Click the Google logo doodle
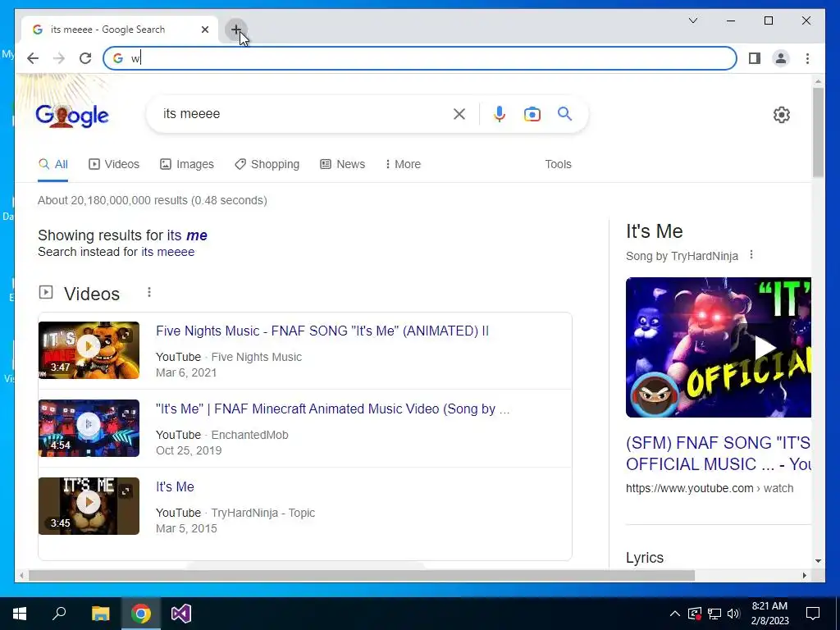The height and width of the screenshot is (630, 840). pyautogui.click(x=72, y=115)
